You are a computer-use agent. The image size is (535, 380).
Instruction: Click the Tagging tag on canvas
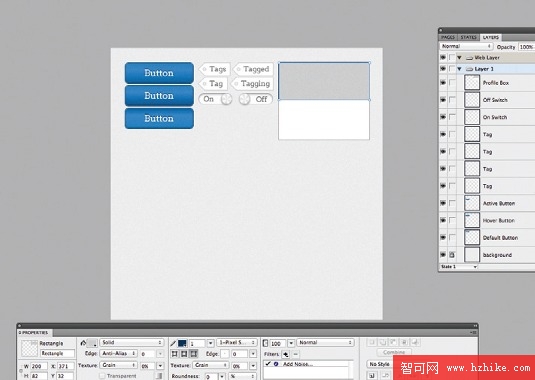pos(252,84)
